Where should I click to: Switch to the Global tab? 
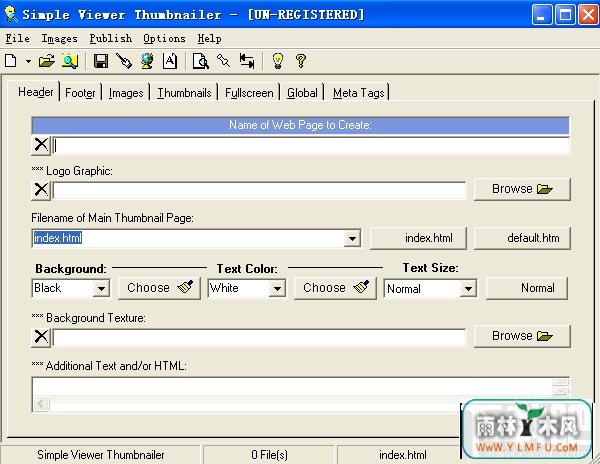point(302,93)
